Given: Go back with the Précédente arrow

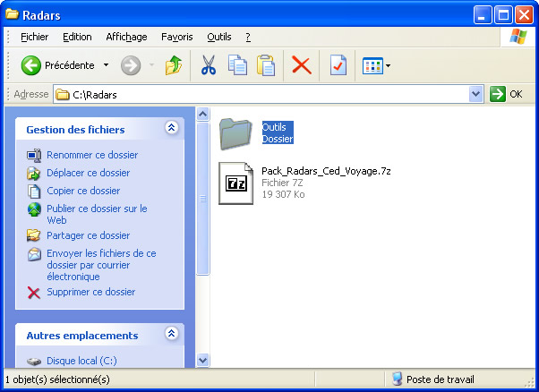Looking at the screenshot, I should click(x=31, y=65).
